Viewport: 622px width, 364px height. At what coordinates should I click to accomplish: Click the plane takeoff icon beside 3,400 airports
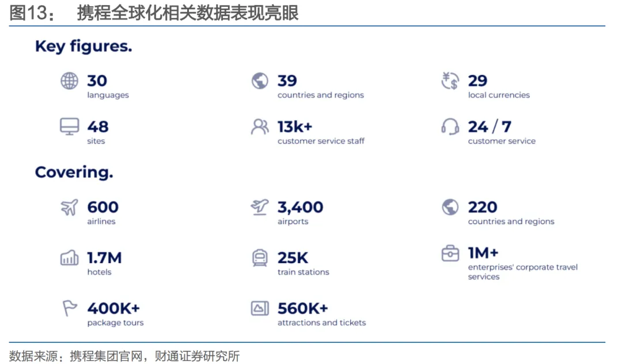[260, 207]
